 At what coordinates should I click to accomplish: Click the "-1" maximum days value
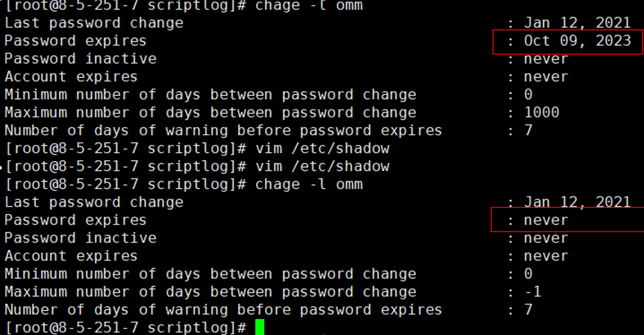pyautogui.click(x=532, y=292)
